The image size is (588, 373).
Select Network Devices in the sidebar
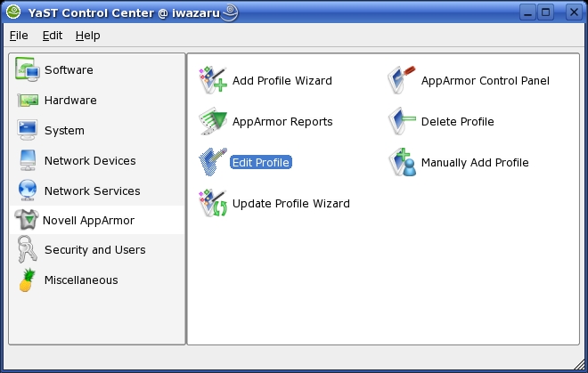point(89,161)
